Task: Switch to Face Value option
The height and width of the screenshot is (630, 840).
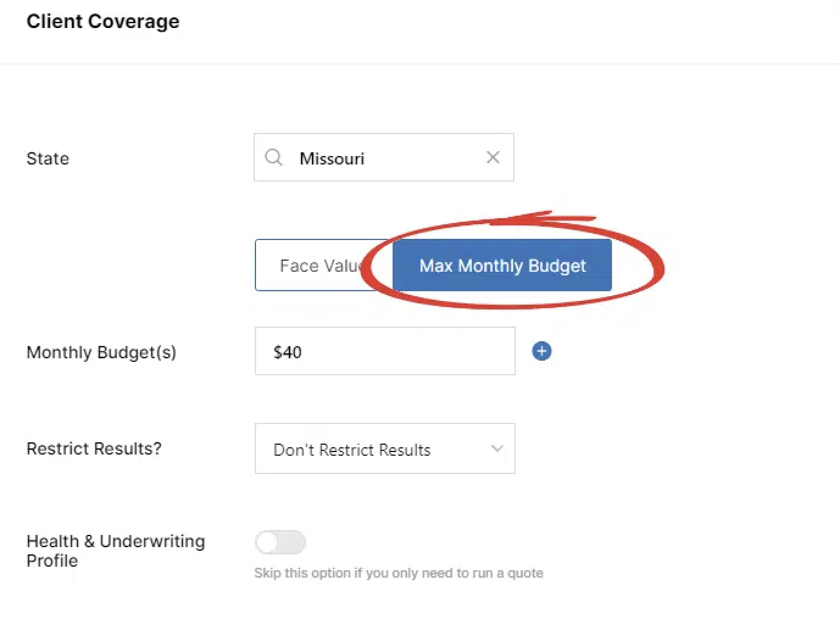Action: click(x=317, y=266)
